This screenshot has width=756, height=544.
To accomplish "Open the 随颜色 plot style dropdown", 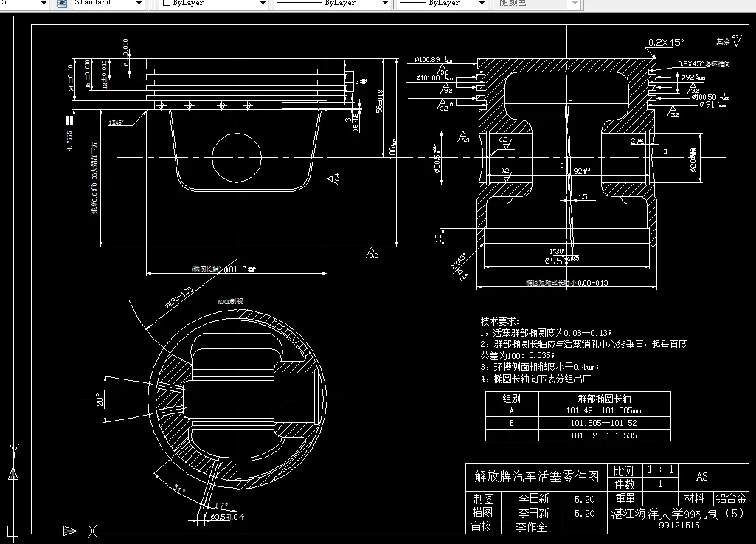I will (x=575, y=4).
